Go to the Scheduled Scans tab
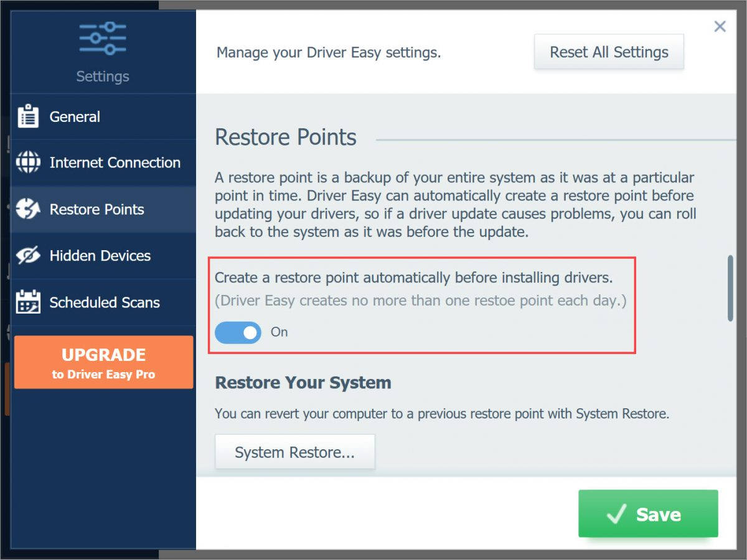 tap(103, 302)
